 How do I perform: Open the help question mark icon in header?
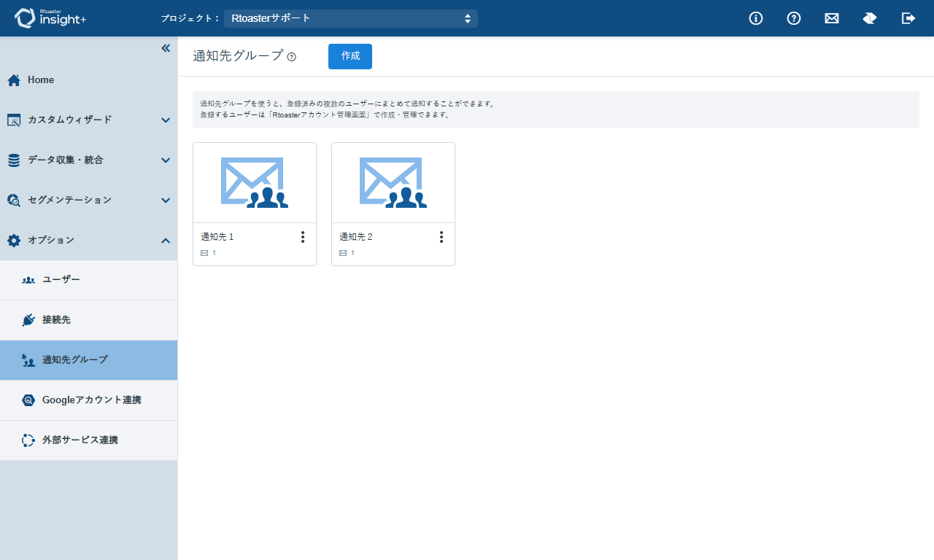pyautogui.click(x=794, y=18)
